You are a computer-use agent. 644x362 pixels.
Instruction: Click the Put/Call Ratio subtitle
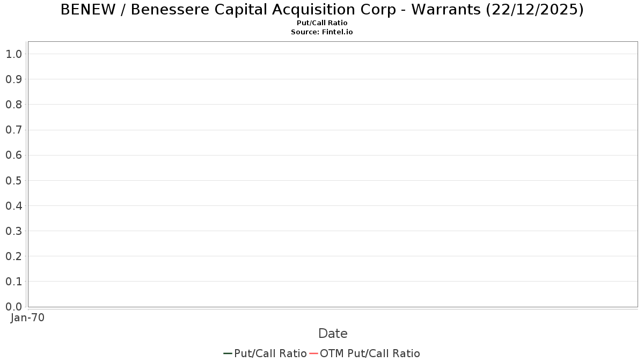click(x=322, y=23)
